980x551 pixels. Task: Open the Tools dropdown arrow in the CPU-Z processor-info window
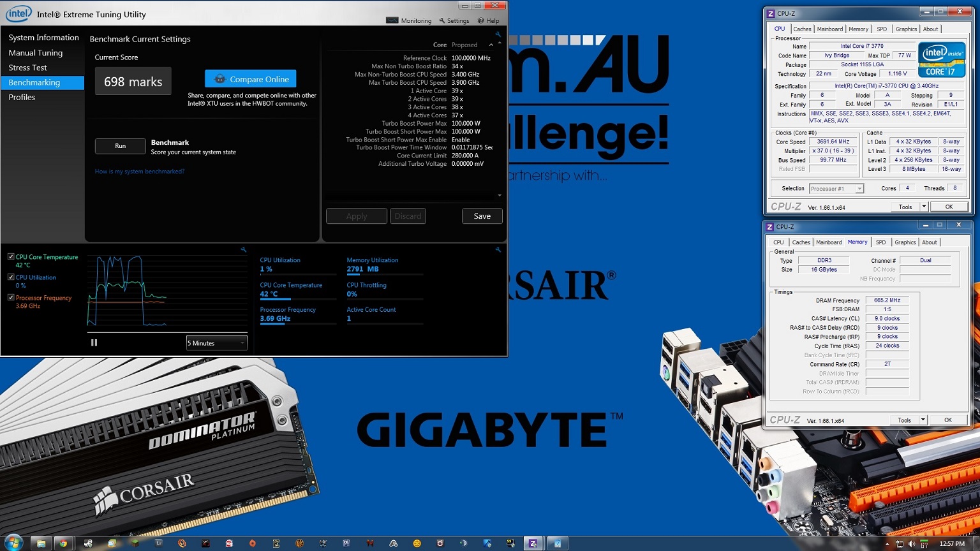click(923, 207)
